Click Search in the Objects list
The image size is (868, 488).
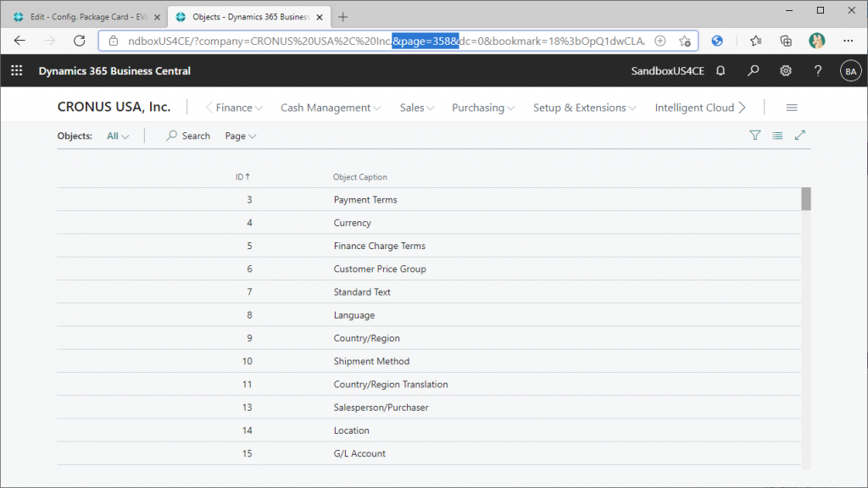[x=188, y=136]
